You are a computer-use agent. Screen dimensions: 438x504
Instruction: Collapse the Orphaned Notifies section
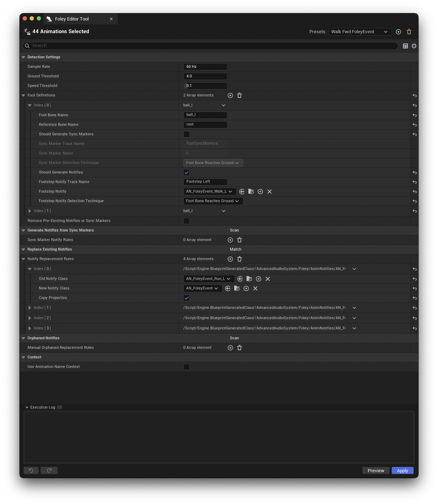[23, 338]
